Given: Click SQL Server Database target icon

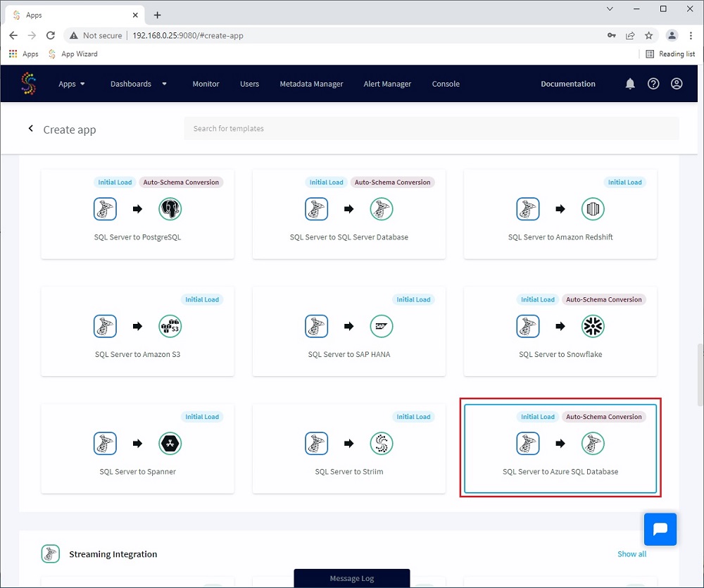Looking at the screenshot, I should (x=381, y=209).
